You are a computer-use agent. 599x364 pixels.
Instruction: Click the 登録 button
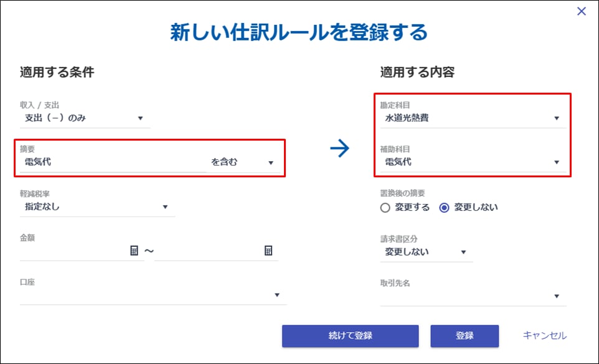(x=465, y=336)
